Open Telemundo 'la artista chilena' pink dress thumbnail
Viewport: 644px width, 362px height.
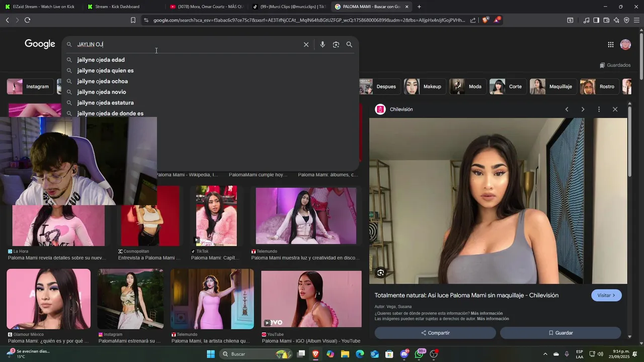[212, 299]
